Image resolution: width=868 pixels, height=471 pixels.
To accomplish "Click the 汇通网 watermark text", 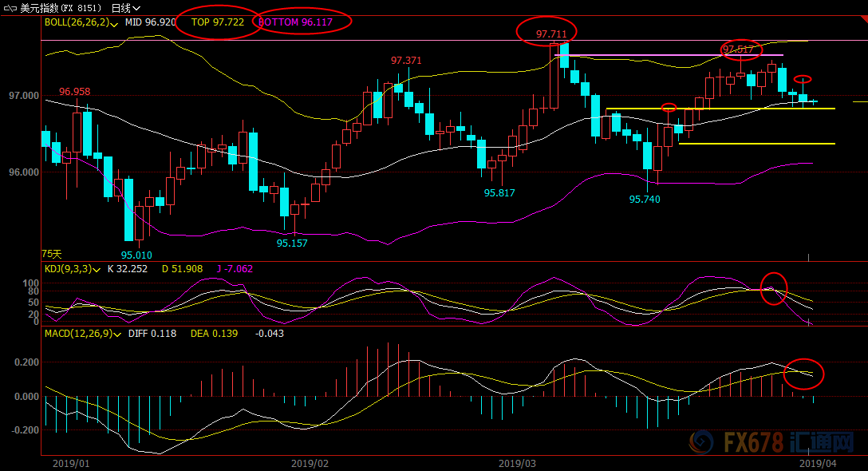I will [x=829, y=442].
